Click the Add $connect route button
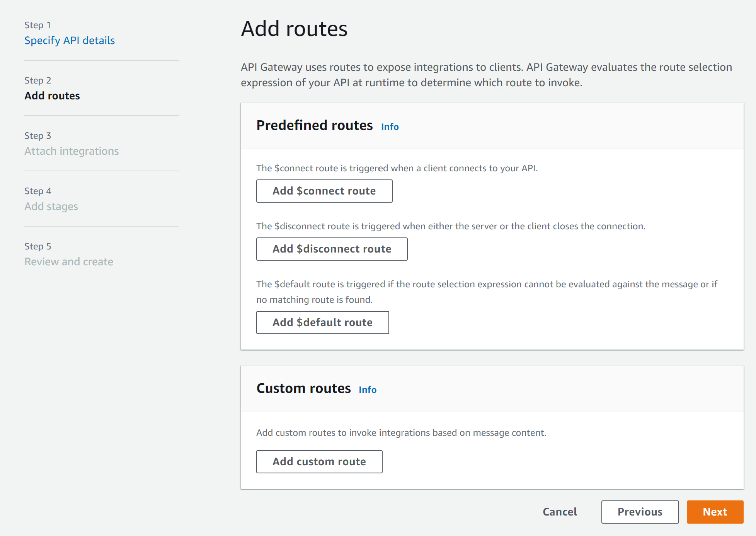This screenshot has width=756, height=536. tap(324, 191)
